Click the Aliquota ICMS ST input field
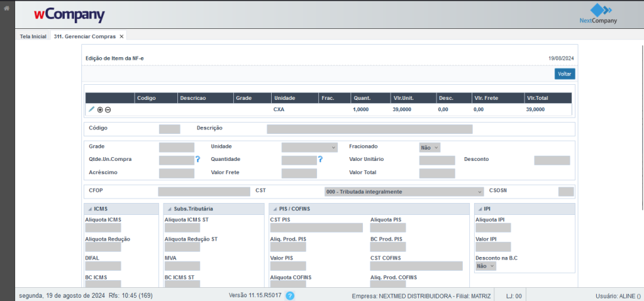The width and height of the screenshot is (644, 301). tap(182, 228)
